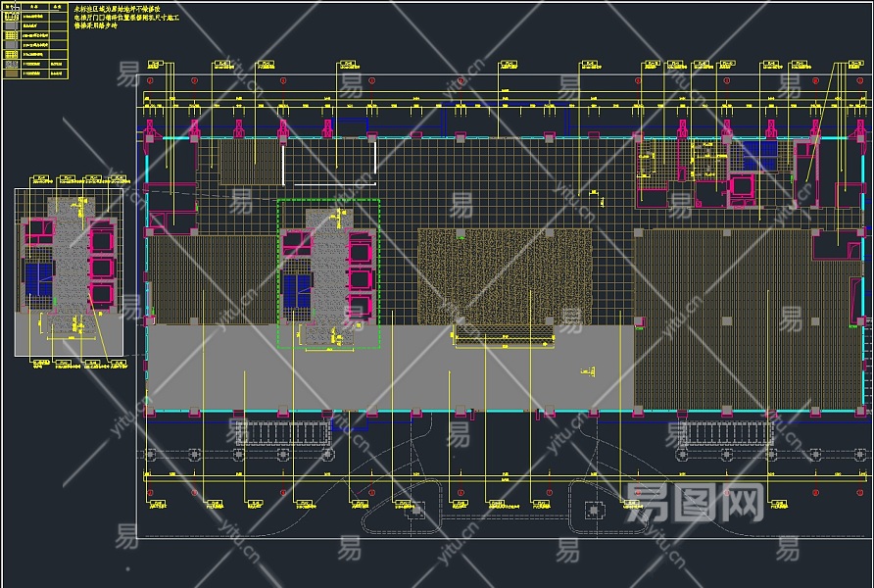Select the pink elevator car in top-right core
Image resolution: width=874 pixels, height=588 pixels.
click(x=742, y=186)
